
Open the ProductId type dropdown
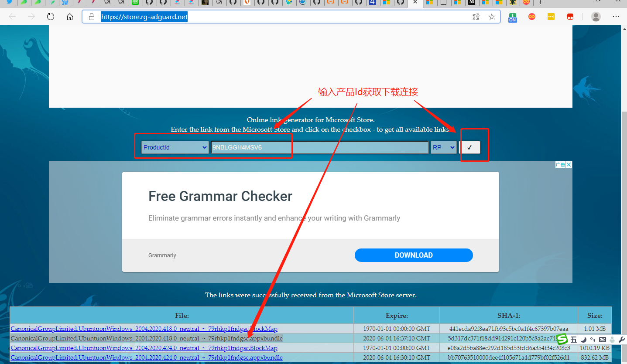pos(175,147)
